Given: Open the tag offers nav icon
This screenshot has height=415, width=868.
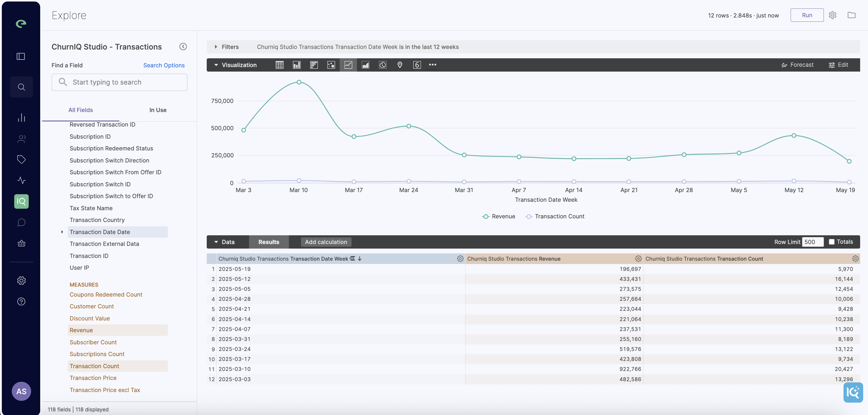Looking at the screenshot, I should 21,159.
